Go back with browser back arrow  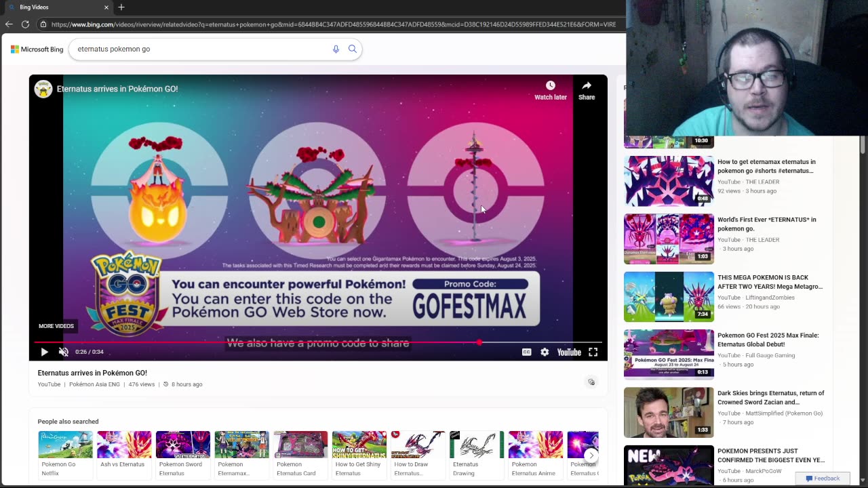(9, 24)
